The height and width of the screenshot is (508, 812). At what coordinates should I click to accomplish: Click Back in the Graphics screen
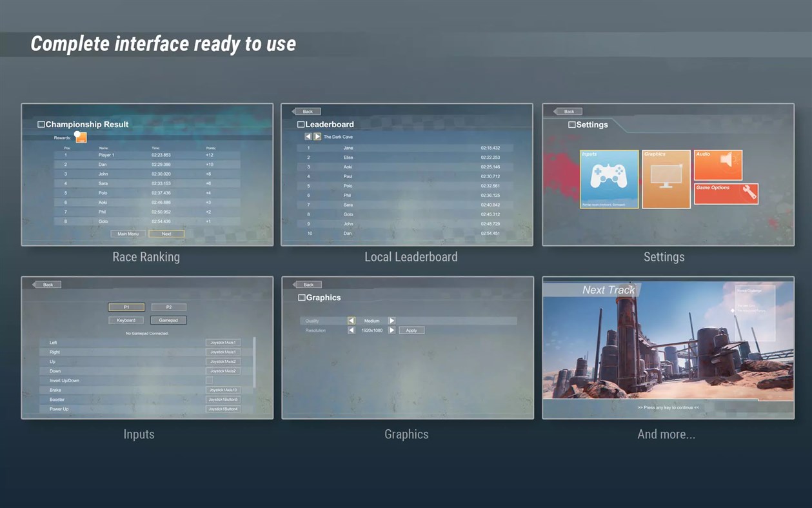307,285
